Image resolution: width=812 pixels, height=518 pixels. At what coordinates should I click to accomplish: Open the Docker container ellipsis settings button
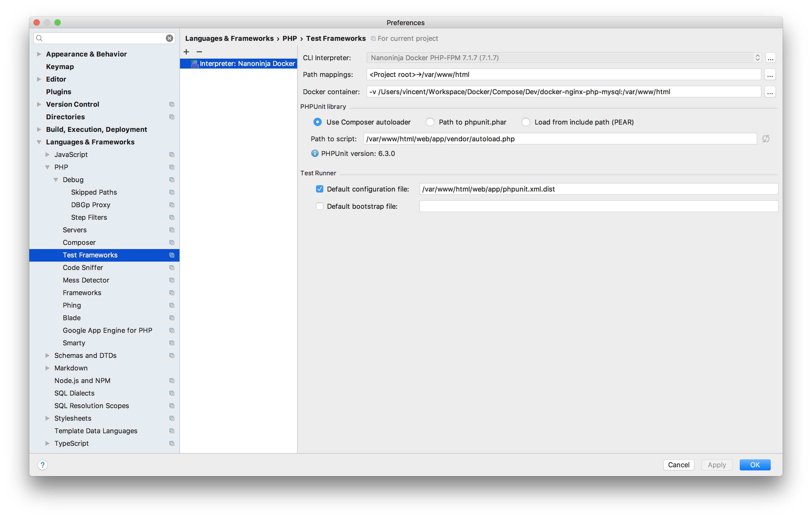pos(770,92)
